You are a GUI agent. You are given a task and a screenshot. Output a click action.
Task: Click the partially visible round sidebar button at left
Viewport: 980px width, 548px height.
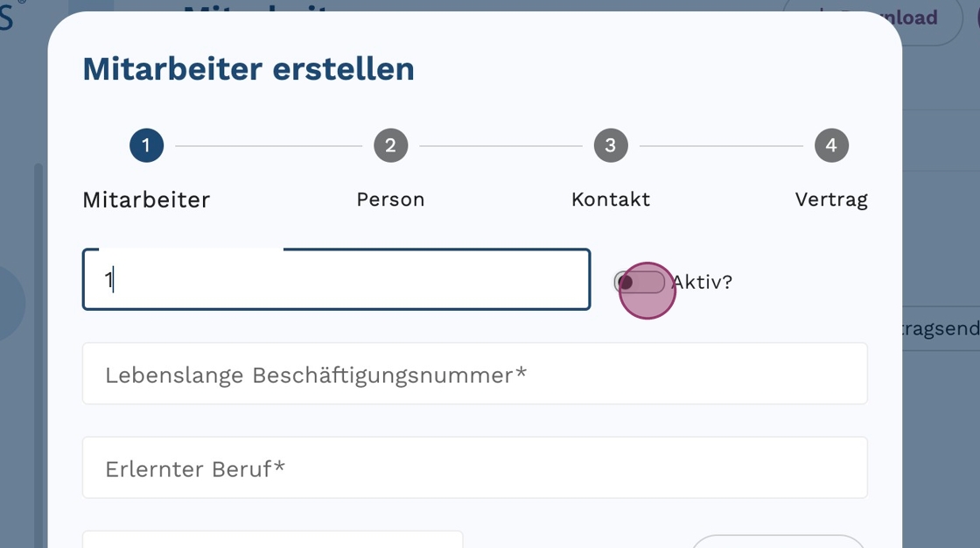[x=10, y=303]
